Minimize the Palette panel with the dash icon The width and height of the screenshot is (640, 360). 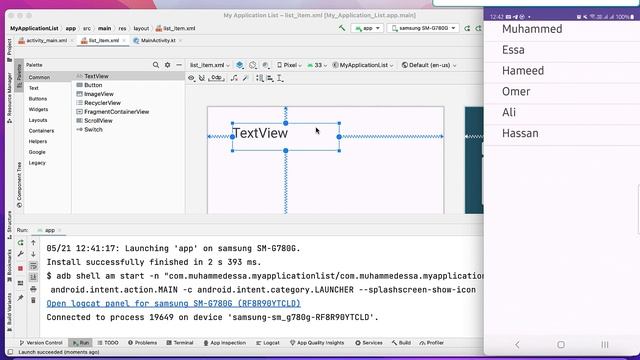point(179,65)
